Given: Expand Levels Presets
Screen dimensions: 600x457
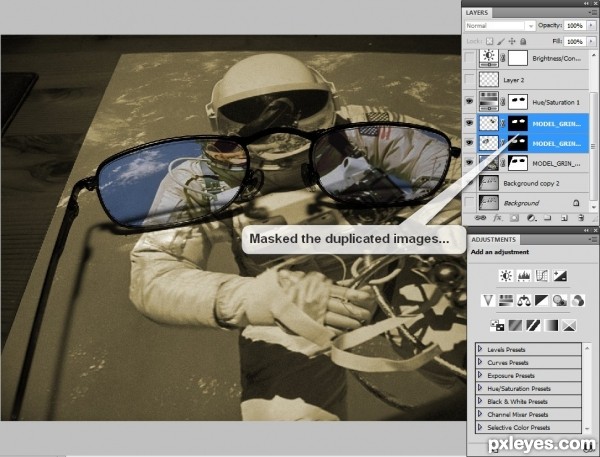Looking at the screenshot, I should [480, 349].
